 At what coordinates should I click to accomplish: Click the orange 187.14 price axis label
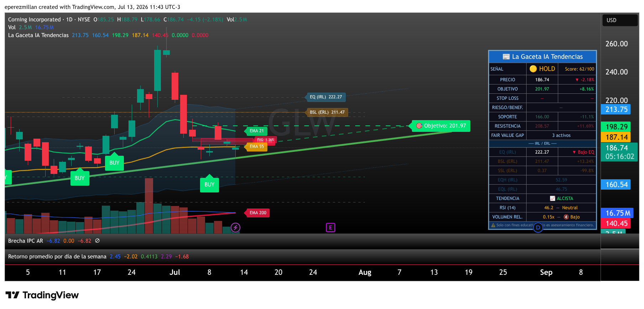(616, 137)
